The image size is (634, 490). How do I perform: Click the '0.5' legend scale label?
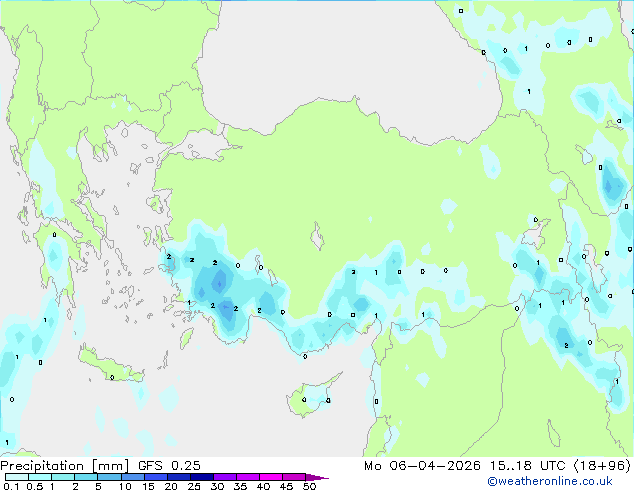pyautogui.click(x=35, y=486)
